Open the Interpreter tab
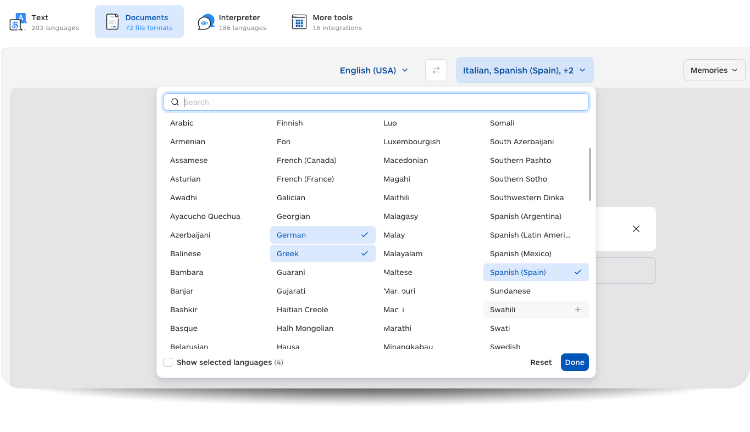Screen dimensions: 750x432 coord(232,22)
